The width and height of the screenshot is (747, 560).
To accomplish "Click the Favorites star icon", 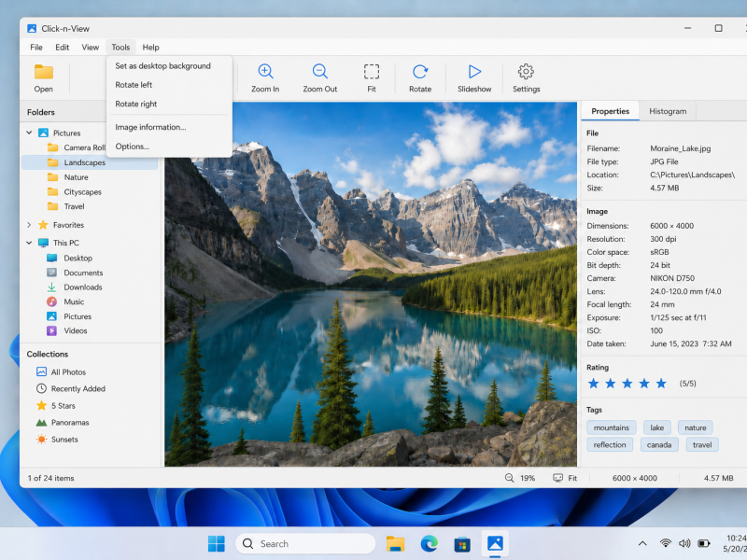I will click(43, 225).
